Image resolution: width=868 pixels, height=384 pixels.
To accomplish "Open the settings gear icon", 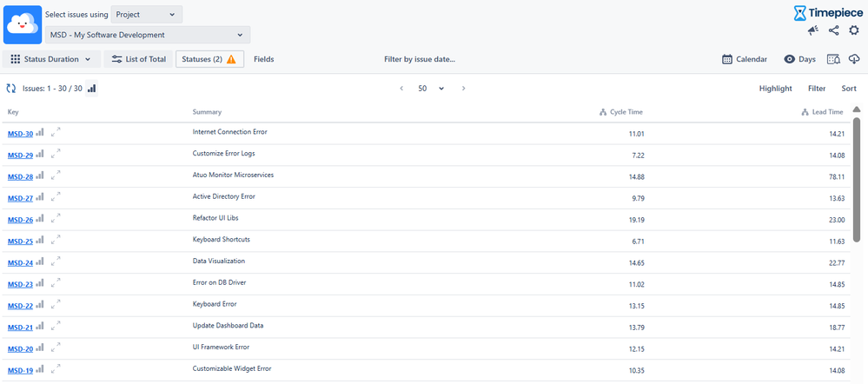I will [x=853, y=31].
